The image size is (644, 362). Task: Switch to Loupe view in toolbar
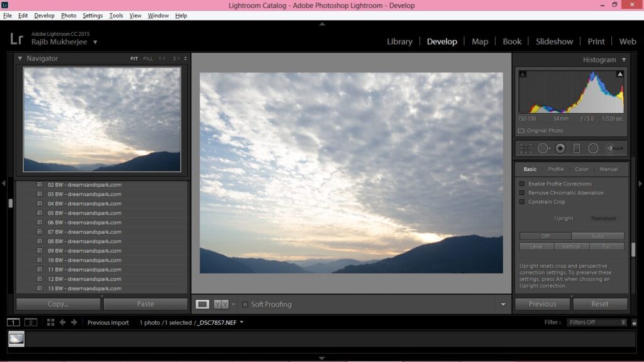coord(202,304)
